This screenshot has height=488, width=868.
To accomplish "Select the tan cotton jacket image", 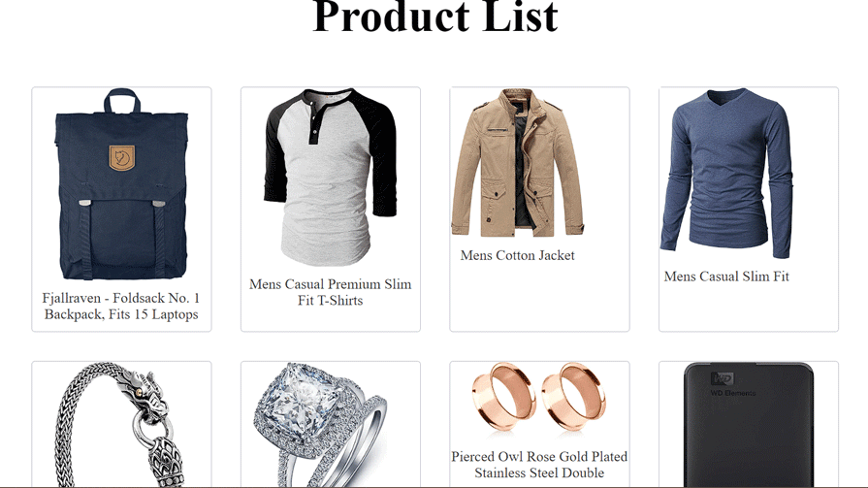I will 518,163.
